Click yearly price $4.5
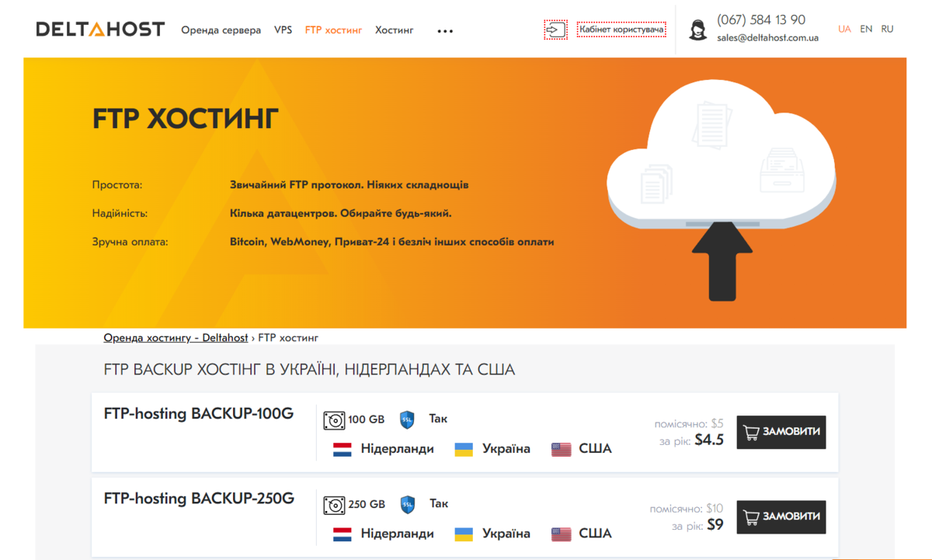This screenshot has height=560, width=932. pos(709,440)
